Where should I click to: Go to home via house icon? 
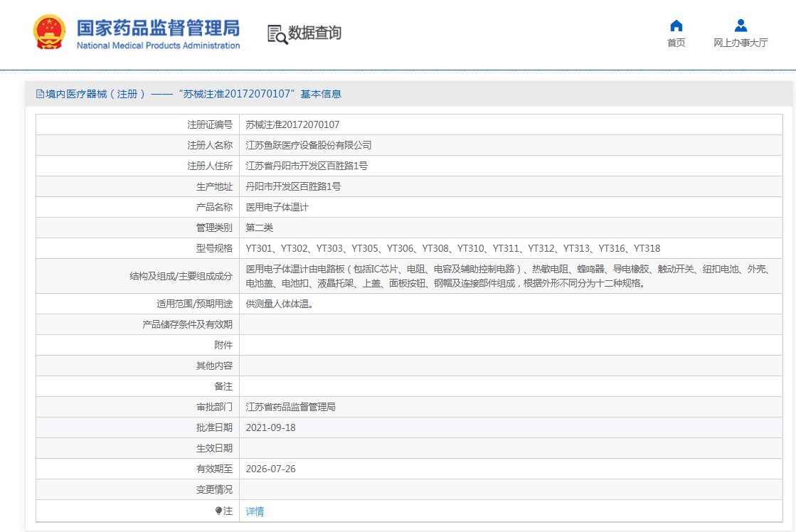click(676, 26)
